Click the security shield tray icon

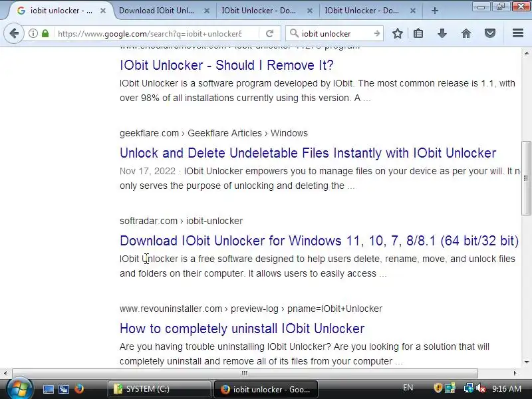(438, 388)
